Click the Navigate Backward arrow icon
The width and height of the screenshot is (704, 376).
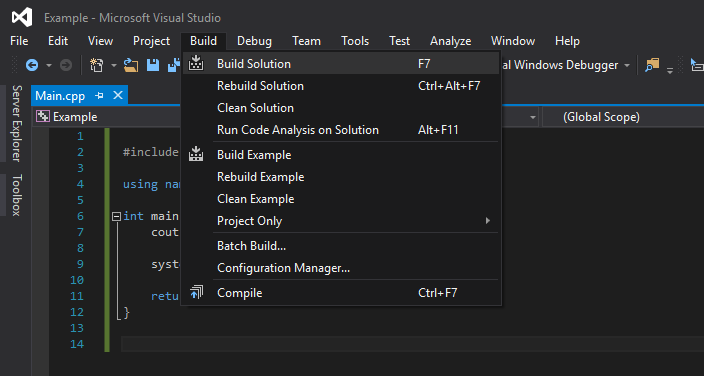(x=31, y=66)
